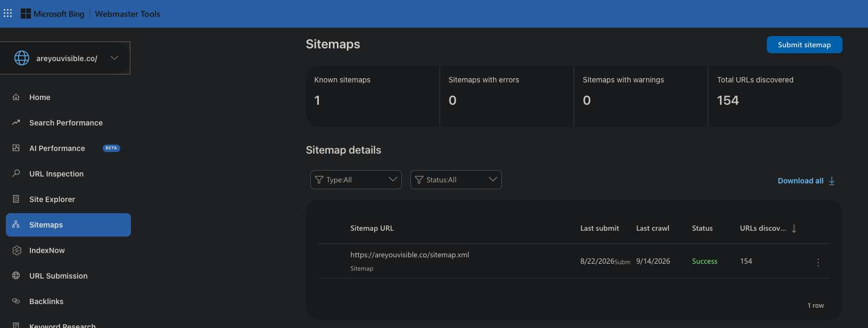This screenshot has height=328, width=868.
Task: Click the Submit sitemap button
Action: pos(804,45)
